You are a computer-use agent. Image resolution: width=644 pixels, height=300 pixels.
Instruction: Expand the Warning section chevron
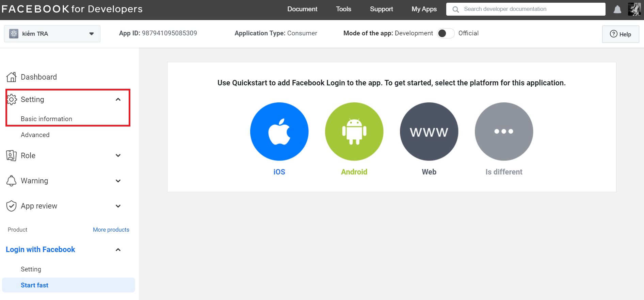coord(118,181)
